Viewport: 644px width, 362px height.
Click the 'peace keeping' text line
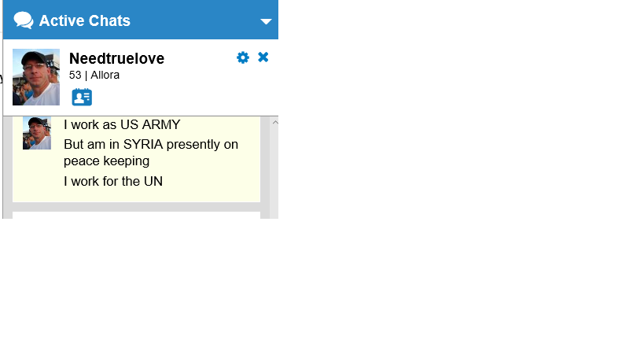[x=106, y=161]
